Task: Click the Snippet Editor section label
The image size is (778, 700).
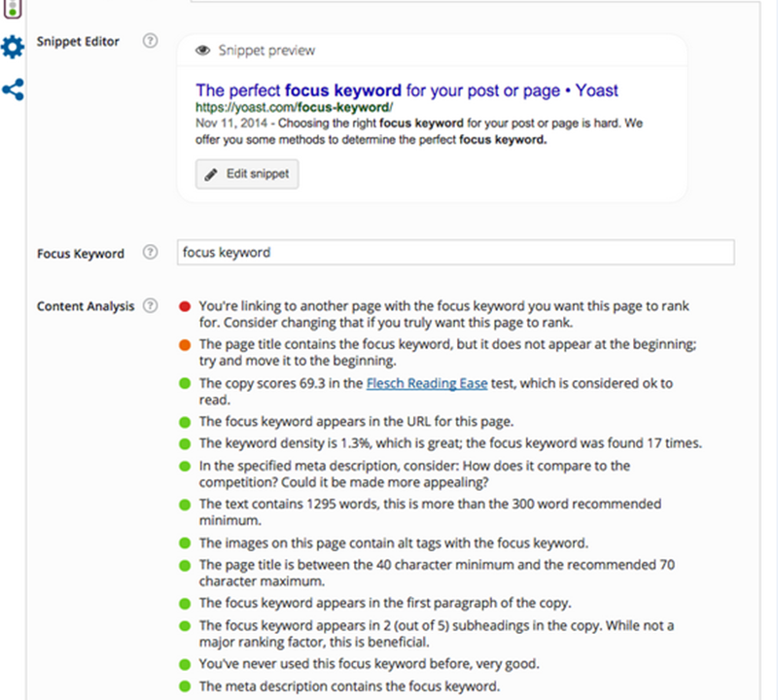Action: (79, 43)
